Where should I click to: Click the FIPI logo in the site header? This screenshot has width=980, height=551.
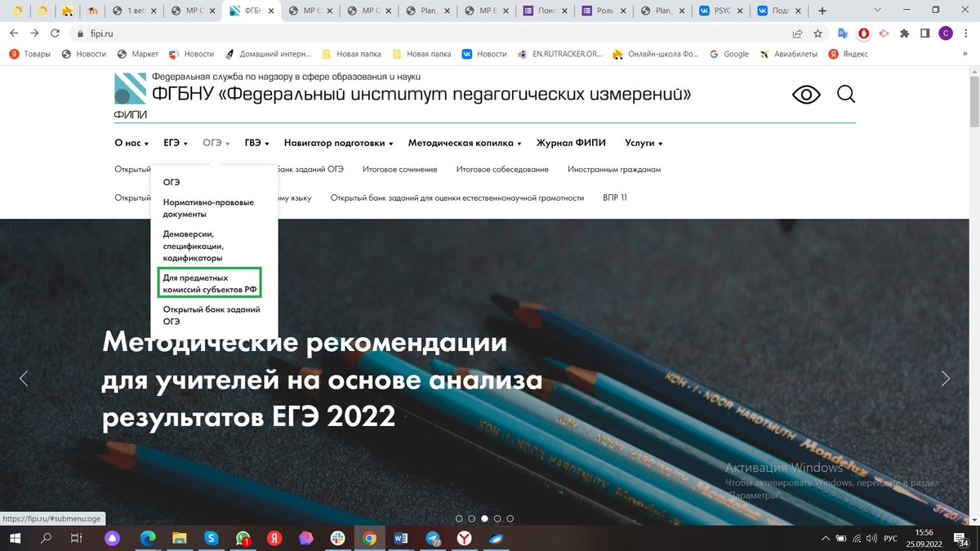point(129,89)
